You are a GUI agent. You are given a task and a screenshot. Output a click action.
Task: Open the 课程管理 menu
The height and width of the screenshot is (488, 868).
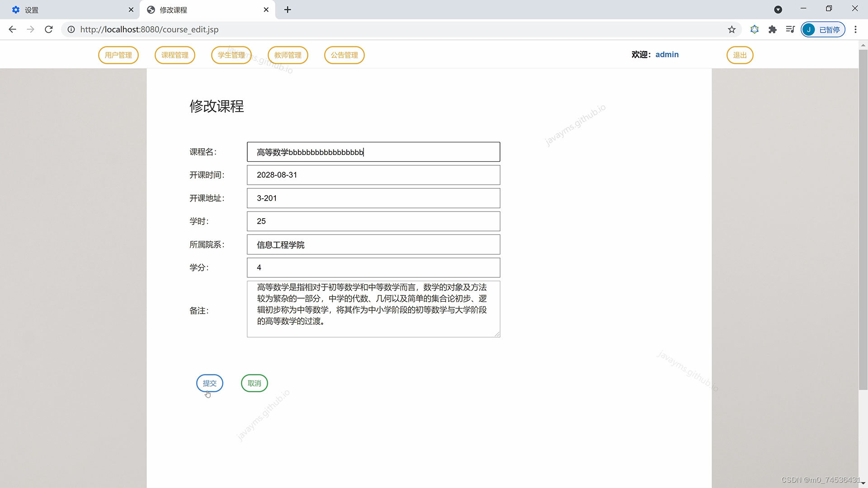[175, 55]
